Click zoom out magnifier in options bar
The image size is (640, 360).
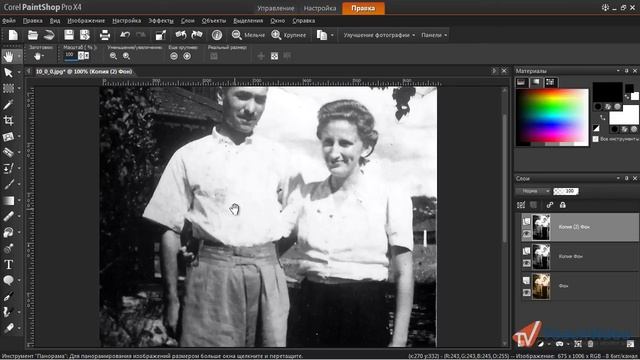point(113,56)
